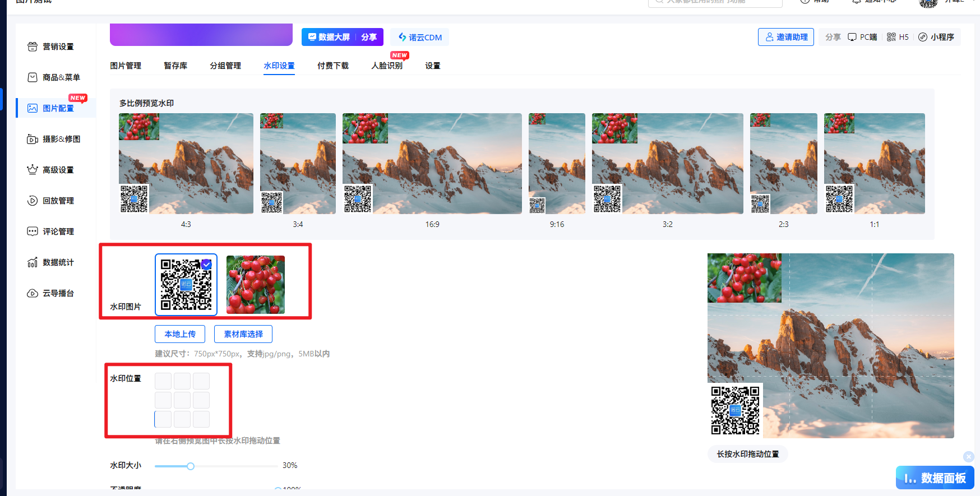Open 回放管理 sidebar item

pyautogui.click(x=51, y=201)
